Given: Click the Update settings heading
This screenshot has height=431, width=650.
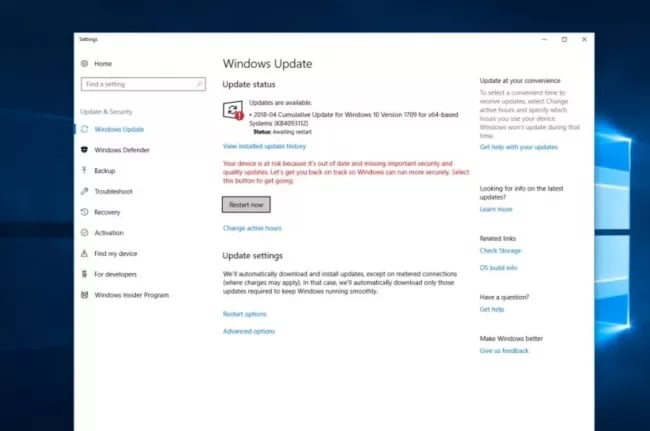Looking at the screenshot, I should tap(252, 256).
